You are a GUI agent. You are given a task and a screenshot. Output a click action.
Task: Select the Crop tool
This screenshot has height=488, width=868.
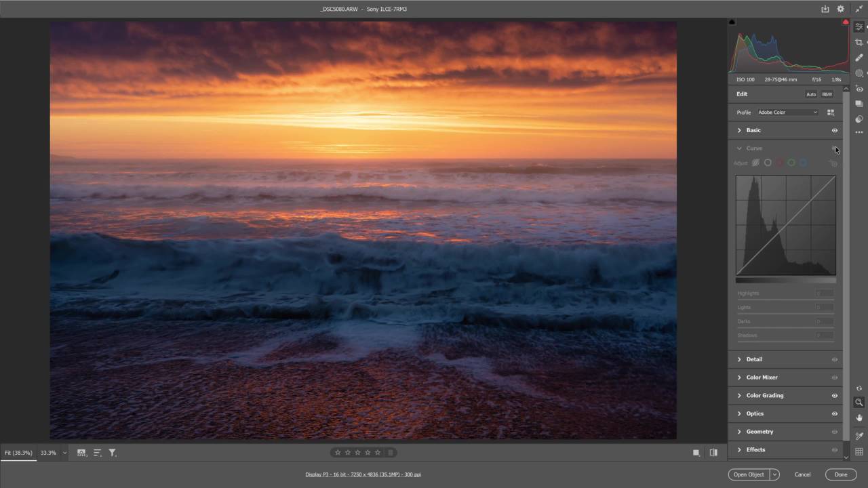coord(859,42)
